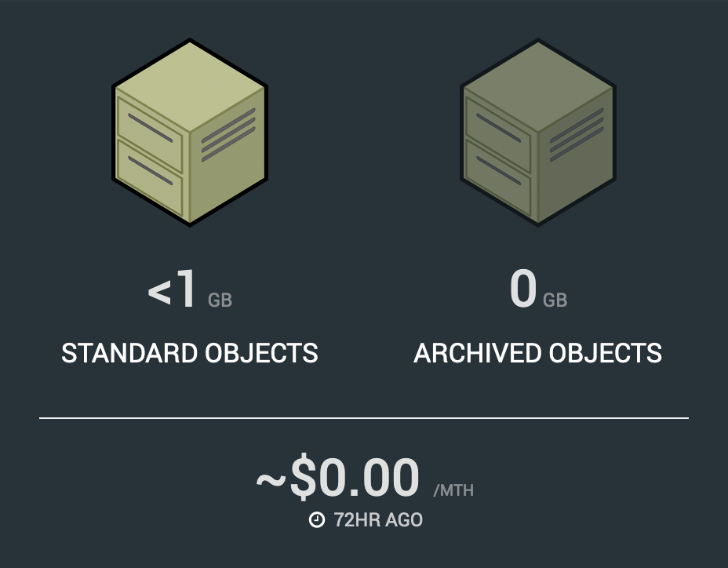Viewport: 728px width, 568px height.
Task: Click the ~$0.00 monthly cost estimate
Action: coord(337,478)
